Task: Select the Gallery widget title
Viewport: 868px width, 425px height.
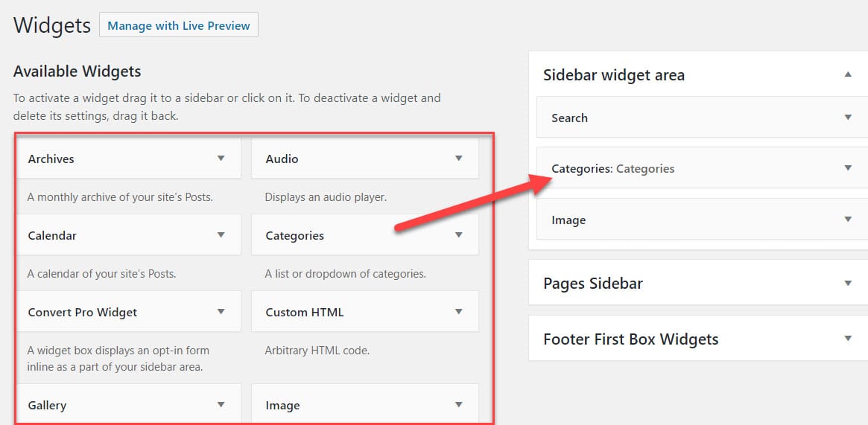Action: (x=48, y=405)
